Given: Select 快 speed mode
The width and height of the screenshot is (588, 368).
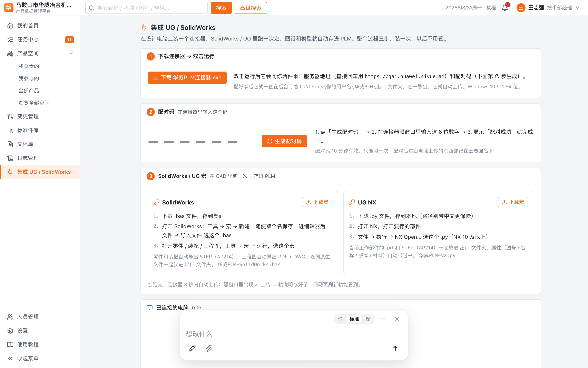Looking at the screenshot, I should [340, 319].
